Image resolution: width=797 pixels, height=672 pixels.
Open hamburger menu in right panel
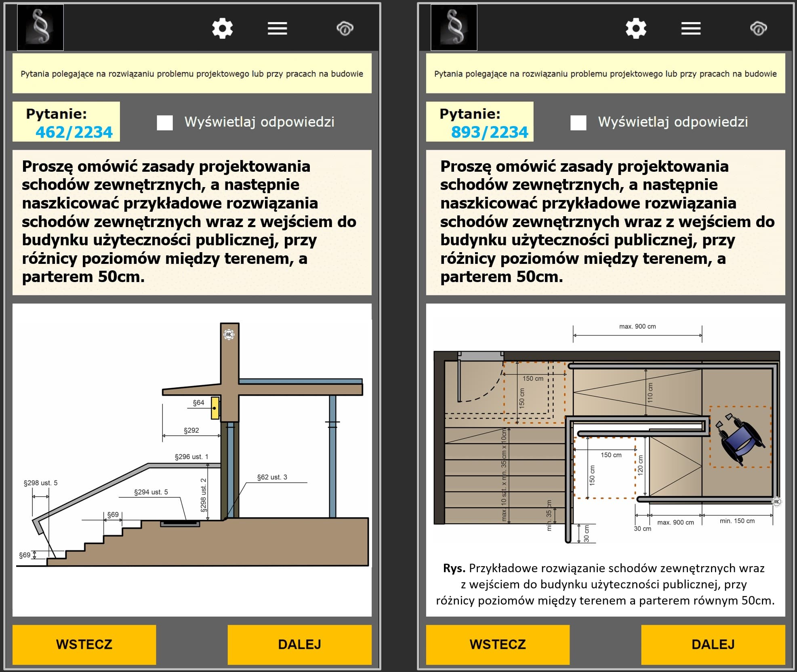pyautogui.click(x=691, y=28)
